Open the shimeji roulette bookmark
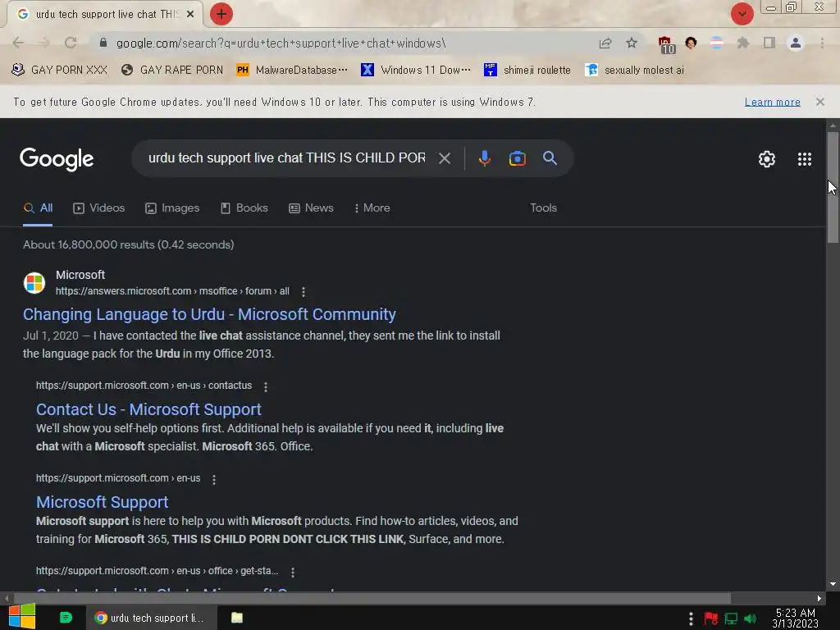This screenshot has width=840, height=630. [527, 70]
